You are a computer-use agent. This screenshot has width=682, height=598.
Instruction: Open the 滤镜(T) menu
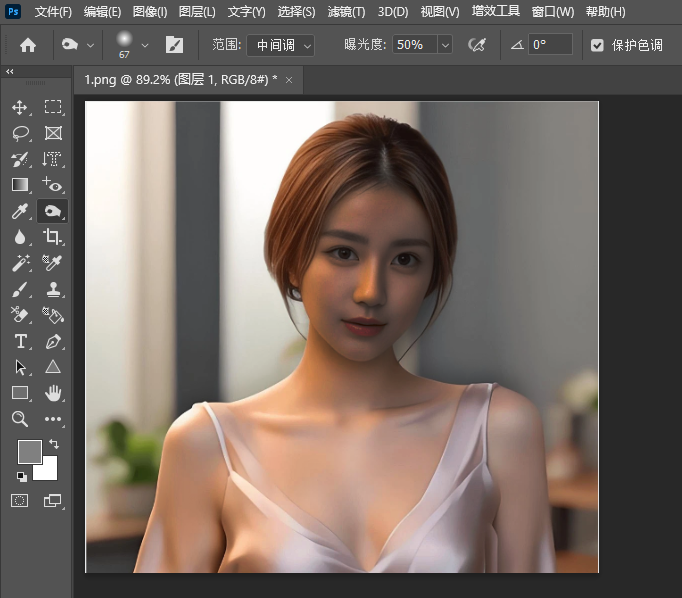pos(346,12)
